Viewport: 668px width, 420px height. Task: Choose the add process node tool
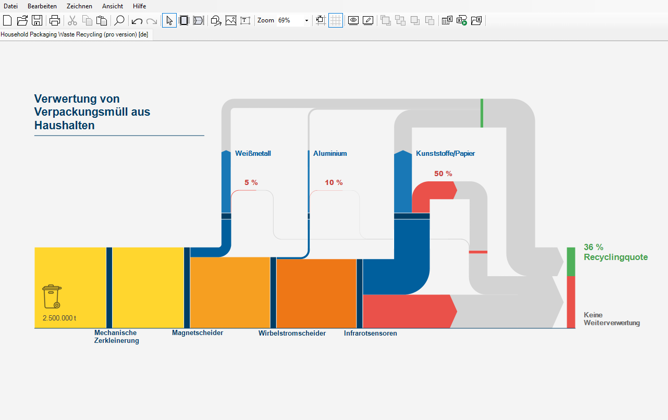click(184, 20)
